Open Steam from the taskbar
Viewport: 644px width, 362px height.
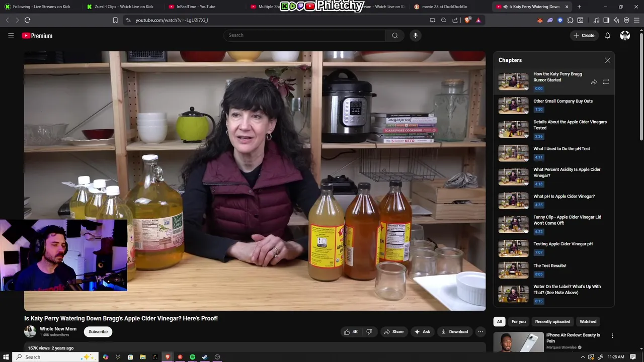pos(205,357)
